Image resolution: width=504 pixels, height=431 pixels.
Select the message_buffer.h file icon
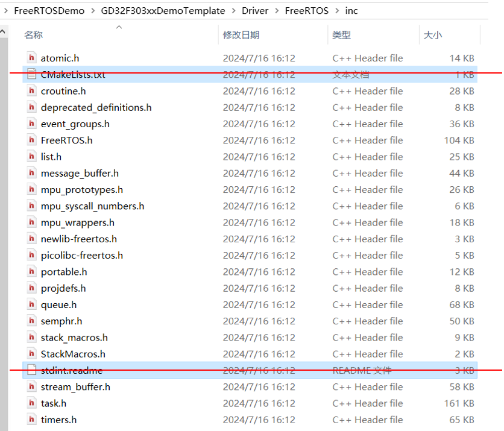(31, 173)
